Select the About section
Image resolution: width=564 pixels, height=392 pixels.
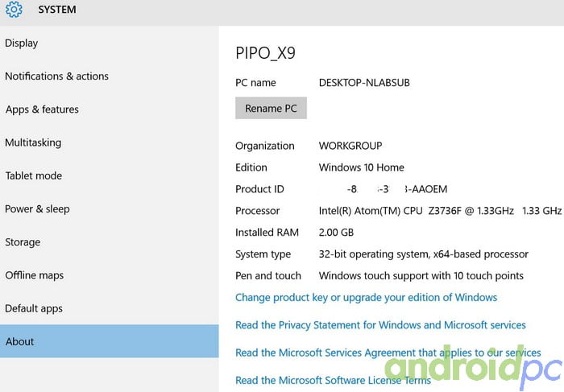pos(110,341)
